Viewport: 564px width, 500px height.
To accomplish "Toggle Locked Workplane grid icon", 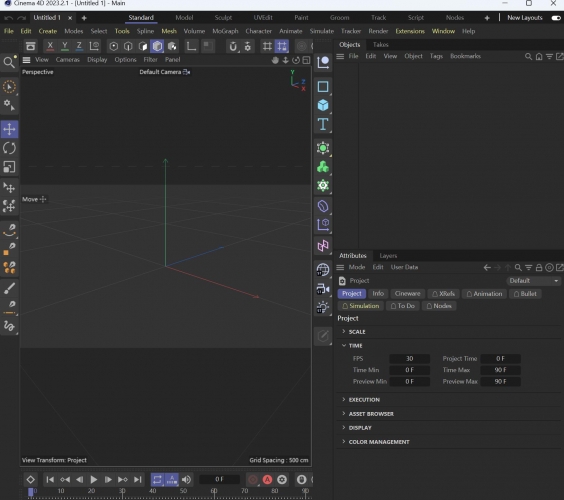I will [x=282, y=46].
